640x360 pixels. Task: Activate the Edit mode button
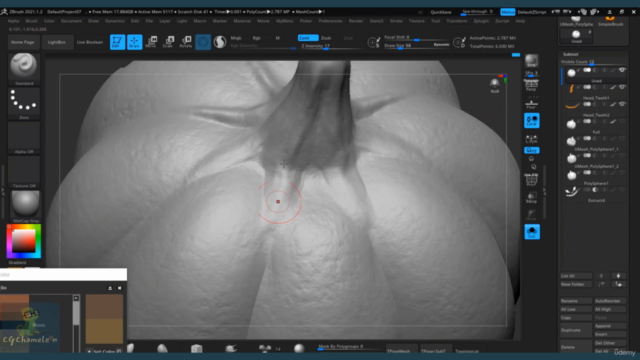[117, 42]
